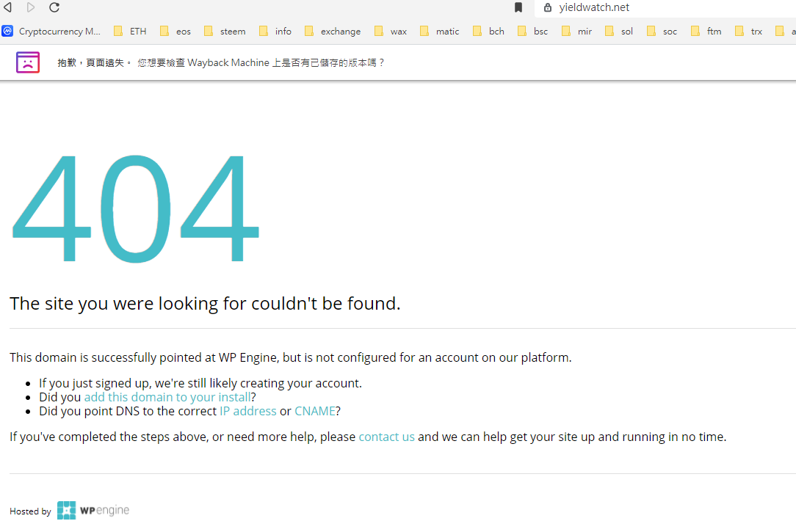Open the trx bookmarks folder
The image size is (796, 532).
749,32
